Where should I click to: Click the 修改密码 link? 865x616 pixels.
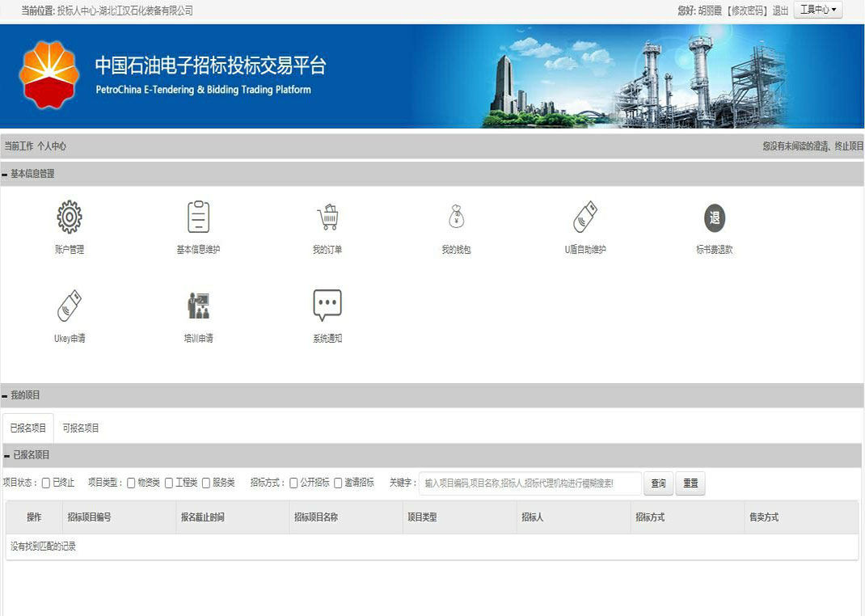tap(748, 11)
